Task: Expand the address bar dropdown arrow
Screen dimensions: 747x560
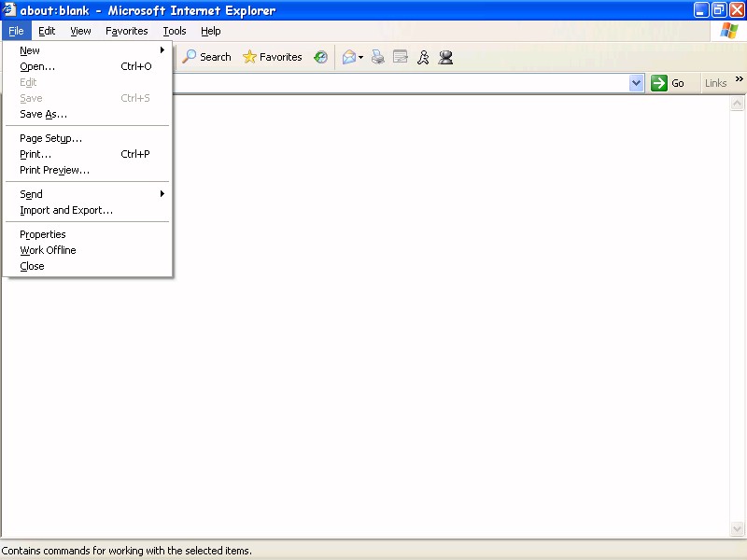Action: tap(636, 83)
